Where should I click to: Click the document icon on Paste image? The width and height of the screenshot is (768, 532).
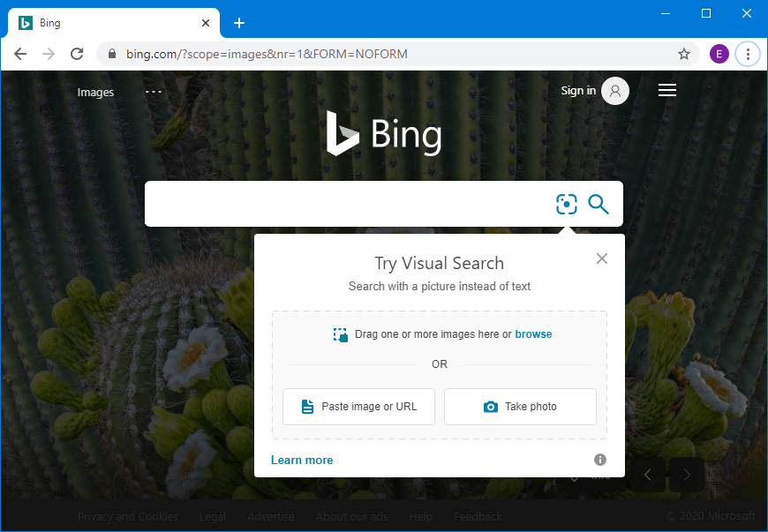307,407
